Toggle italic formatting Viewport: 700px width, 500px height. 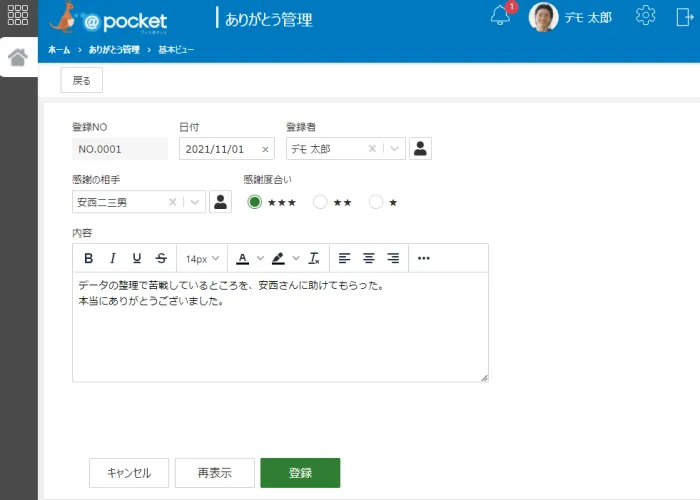(x=112, y=258)
